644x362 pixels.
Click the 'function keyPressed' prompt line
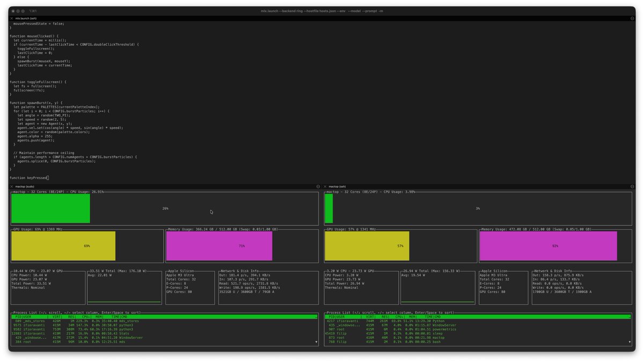click(x=28, y=178)
